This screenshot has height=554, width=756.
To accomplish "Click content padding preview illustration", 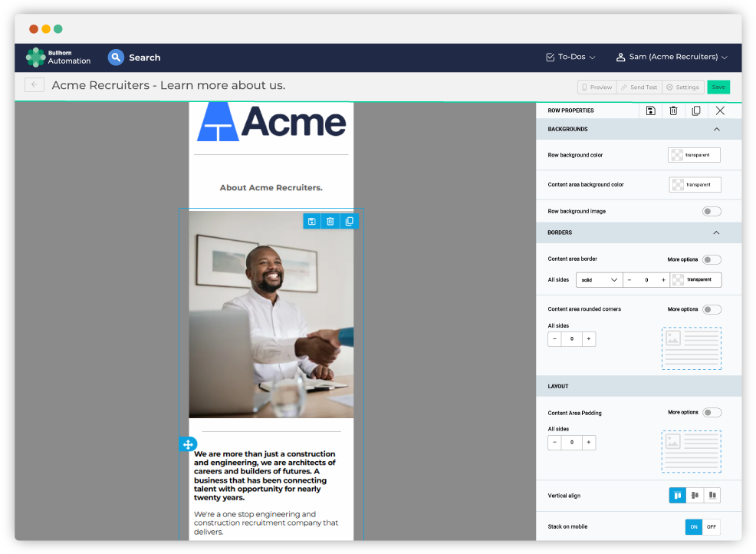I will click(x=692, y=452).
